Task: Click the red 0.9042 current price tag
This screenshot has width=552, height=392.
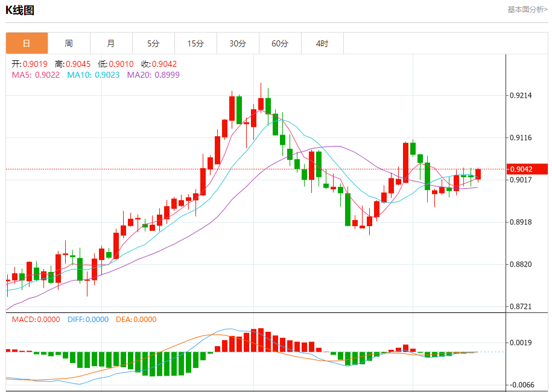Action: pyautogui.click(x=527, y=169)
